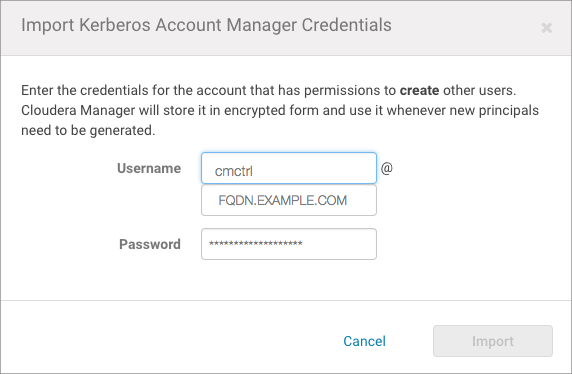Click the Username field containing cmctrl
The height and width of the screenshot is (374, 572).
(x=289, y=168)
